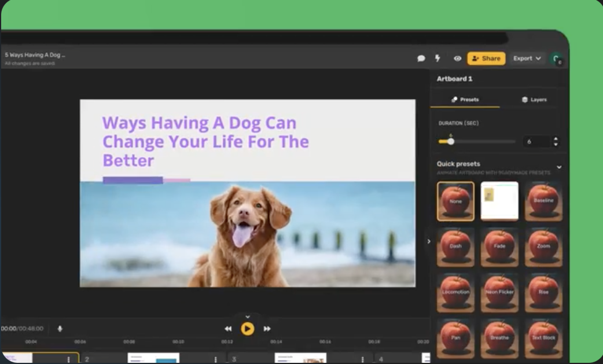Viewport: 603px width, 364px height.
Task: Collapse the Quick presets section chevron
Action: [x=559, y=166]
